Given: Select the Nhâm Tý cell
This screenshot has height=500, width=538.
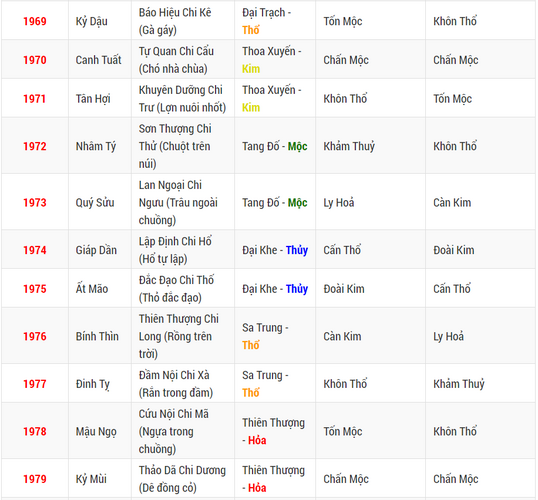Looking at the screenshot, I should pyautogui.click(x=100, y=146).
